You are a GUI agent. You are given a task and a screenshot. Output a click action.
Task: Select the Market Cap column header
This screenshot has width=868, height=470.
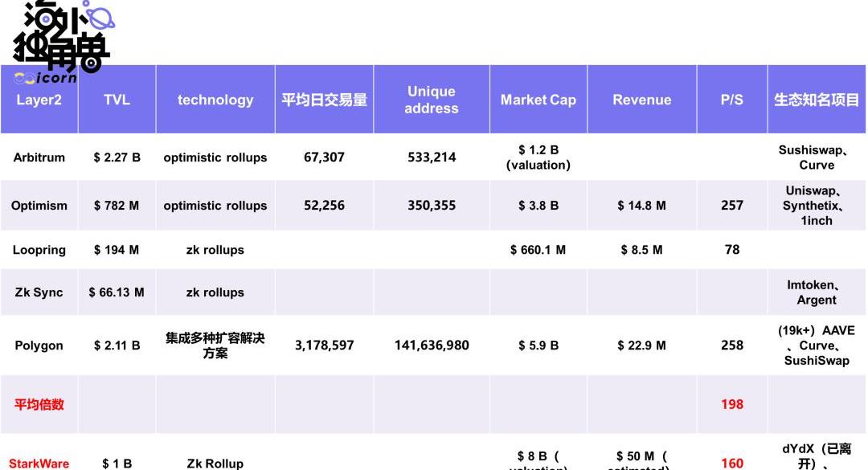pos(538,100)
